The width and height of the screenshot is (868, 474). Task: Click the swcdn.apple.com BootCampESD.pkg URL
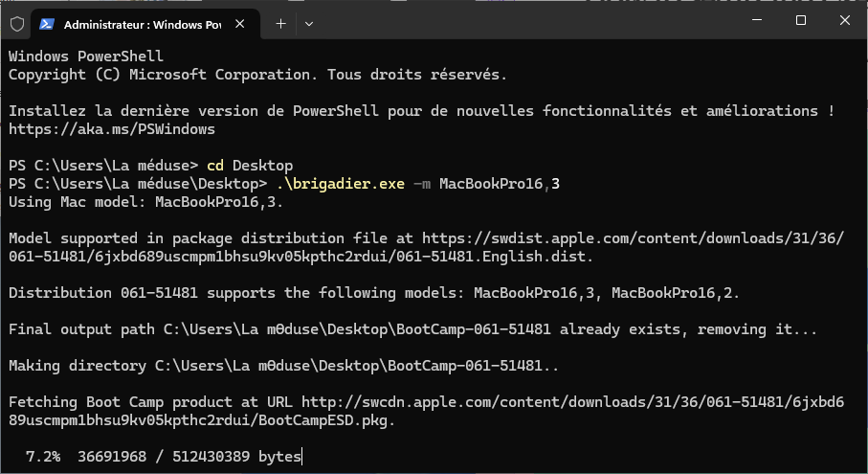pyautogui.click(x=426, y=412)
